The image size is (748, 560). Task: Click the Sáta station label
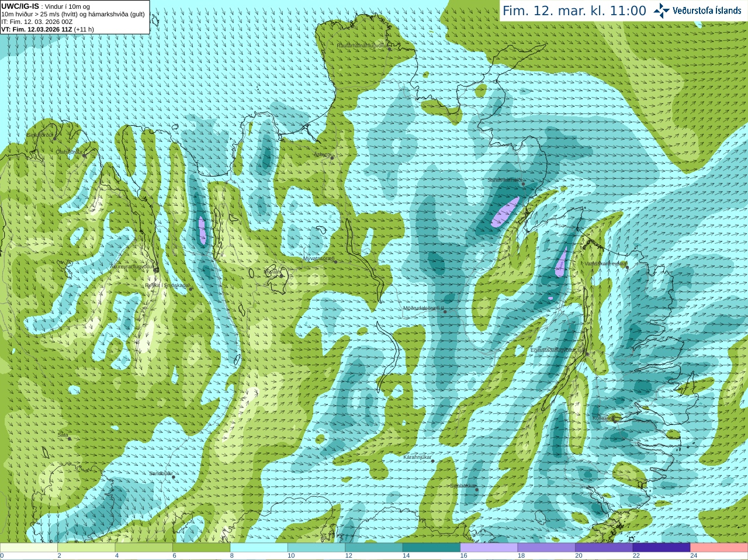coord(63,435)
